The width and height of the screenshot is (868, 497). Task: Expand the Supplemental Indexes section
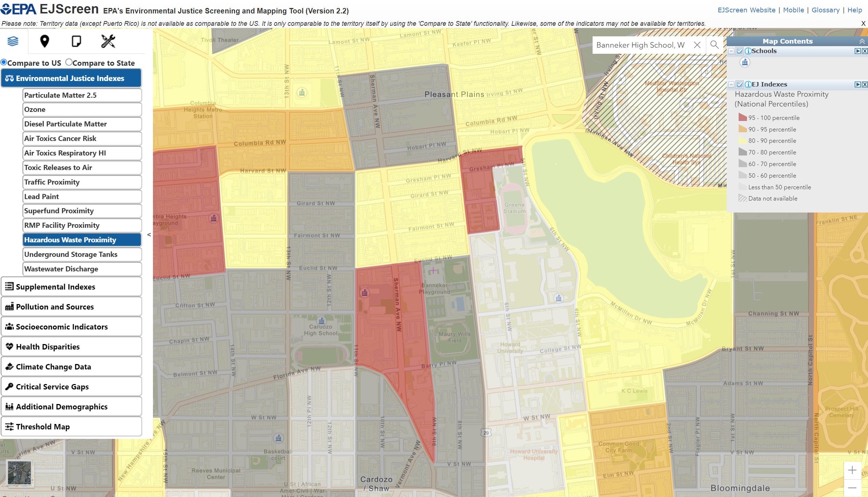(71, 287)
